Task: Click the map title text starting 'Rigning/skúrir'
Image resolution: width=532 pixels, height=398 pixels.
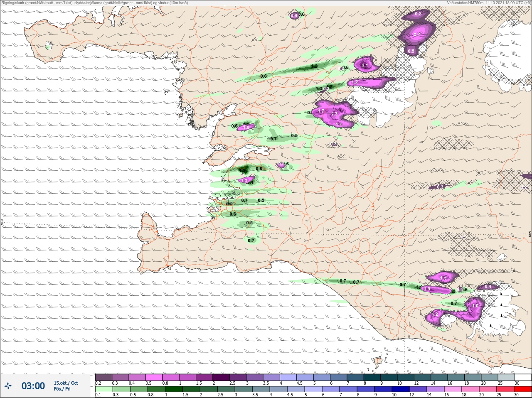Action: pos(95,3)
